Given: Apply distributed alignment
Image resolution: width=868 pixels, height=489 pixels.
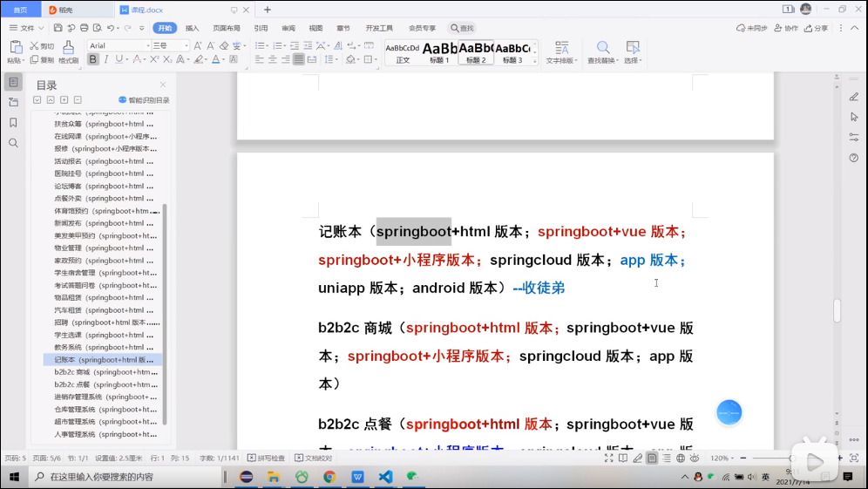Looking at the screenshot, I should [312, 59].
